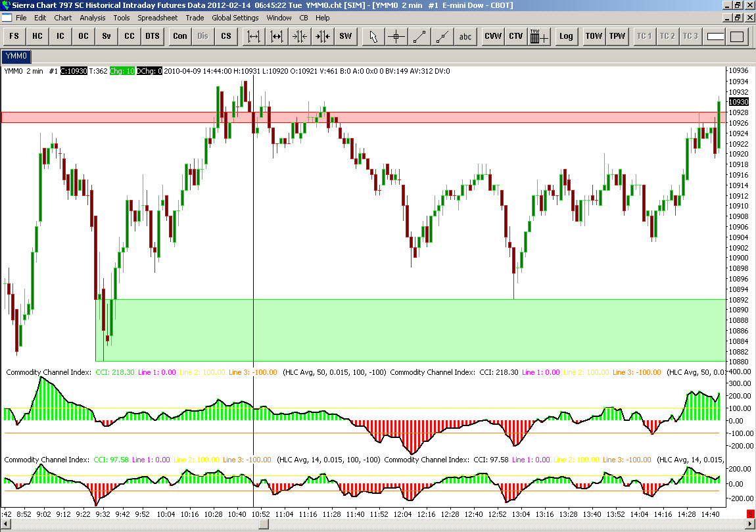The image size is (756, 532).
Task: Click the highlighted 10930 price label
Action: [x=739, y=102]
